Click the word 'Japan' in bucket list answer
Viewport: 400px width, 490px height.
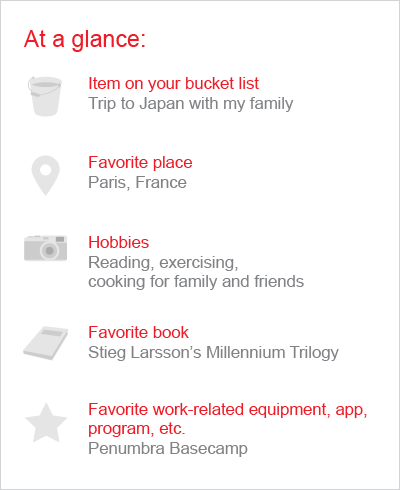click(x=162, y=104)
